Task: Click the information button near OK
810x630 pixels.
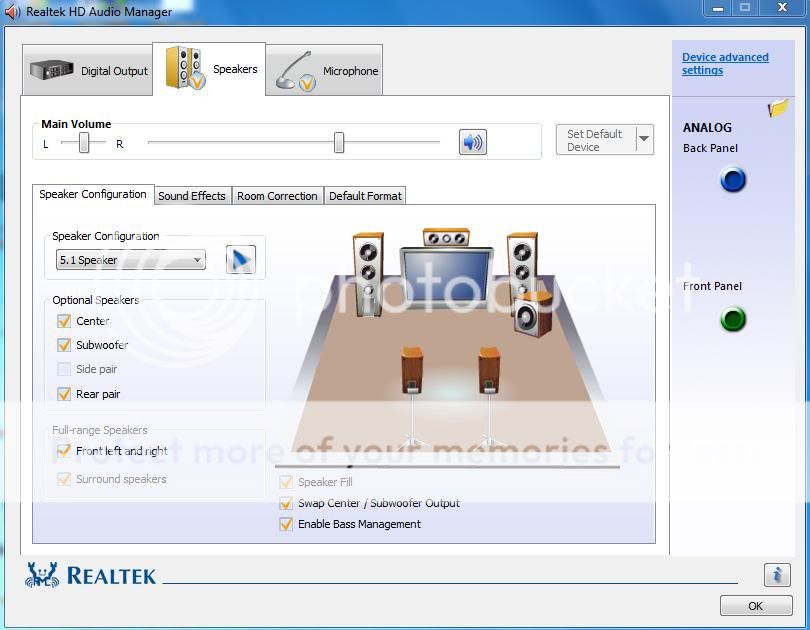Action: [778, 575]
